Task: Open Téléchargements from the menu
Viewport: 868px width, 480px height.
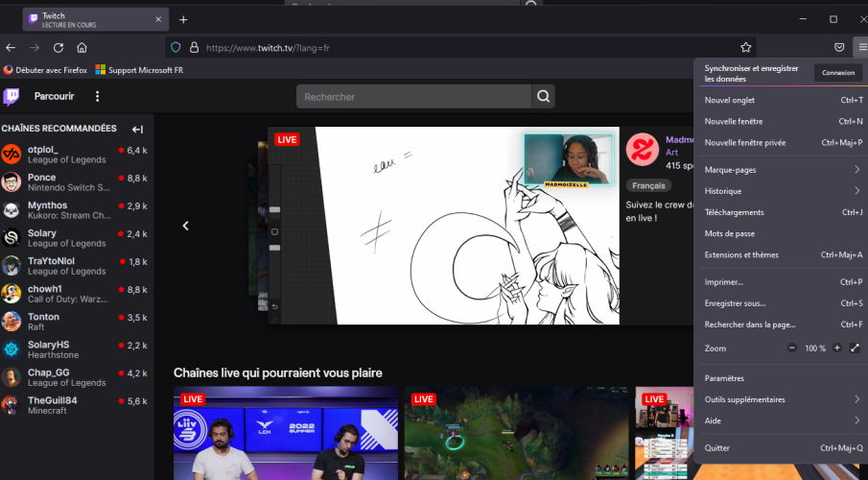Action: click(781, 212)
